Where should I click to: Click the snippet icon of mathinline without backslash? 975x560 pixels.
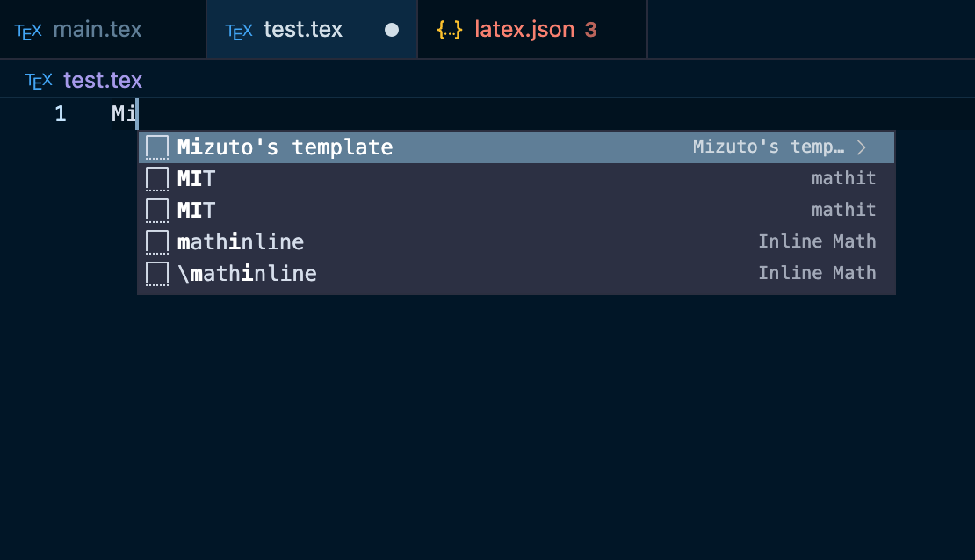156,241
